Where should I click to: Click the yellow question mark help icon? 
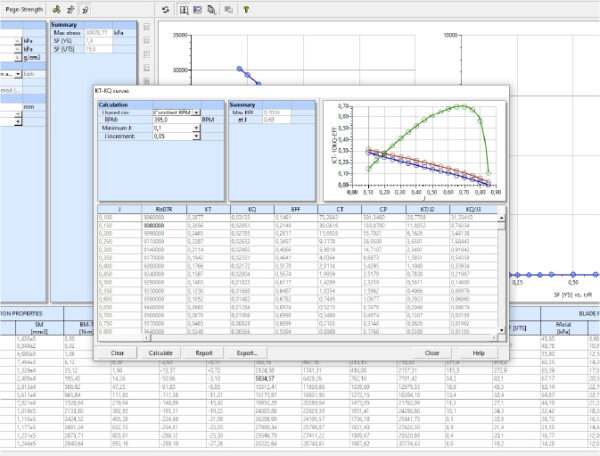246,8
